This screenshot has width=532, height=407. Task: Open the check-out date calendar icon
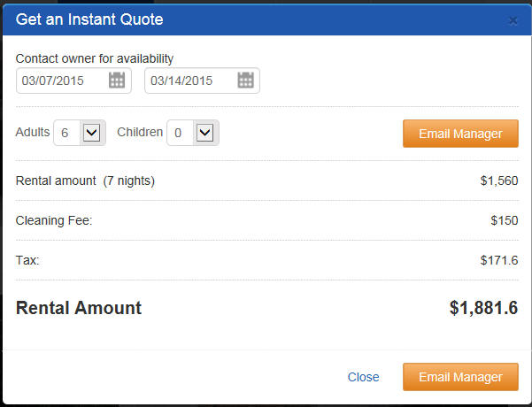[246, 81]
